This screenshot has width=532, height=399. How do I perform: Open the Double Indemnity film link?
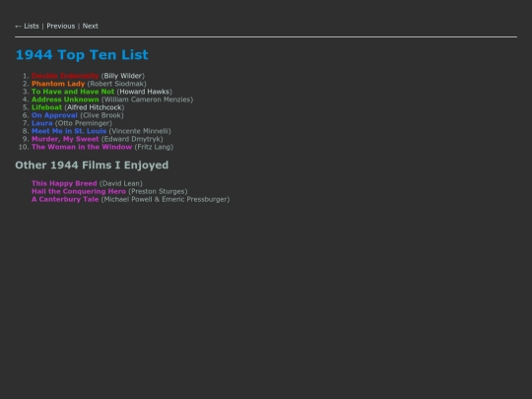coord(65,76)
